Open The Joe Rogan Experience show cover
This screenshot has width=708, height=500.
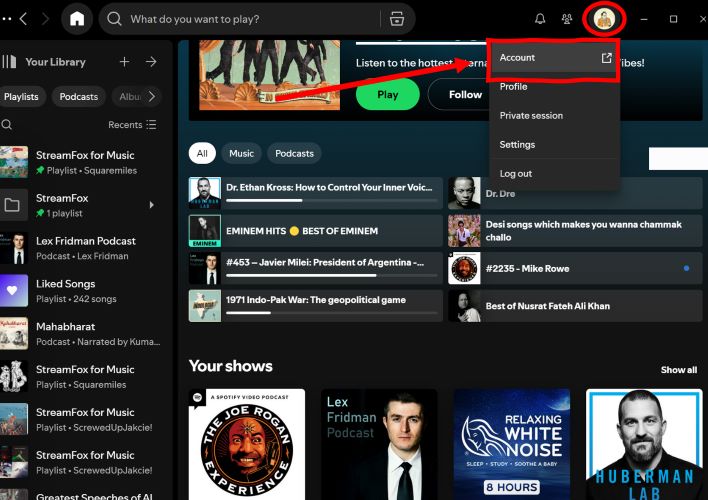point(247,444)
